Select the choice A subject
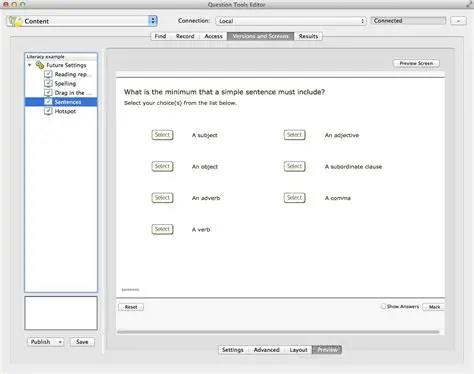 (x=162, y=135)
